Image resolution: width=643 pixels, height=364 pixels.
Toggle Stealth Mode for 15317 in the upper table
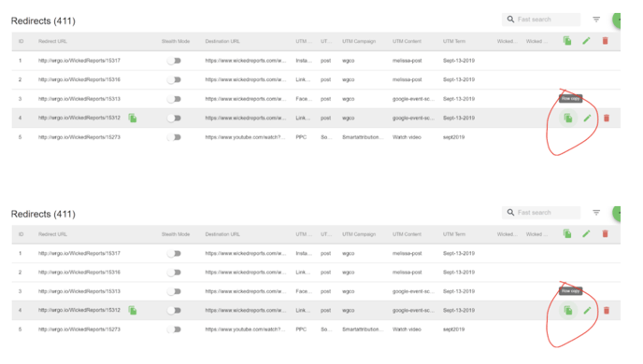tap(174, 61)
